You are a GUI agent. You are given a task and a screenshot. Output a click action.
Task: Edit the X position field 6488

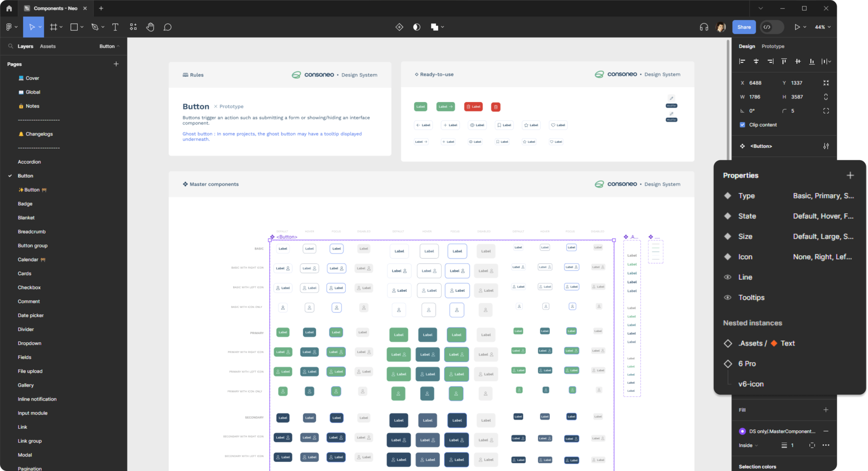pos(755,83)
